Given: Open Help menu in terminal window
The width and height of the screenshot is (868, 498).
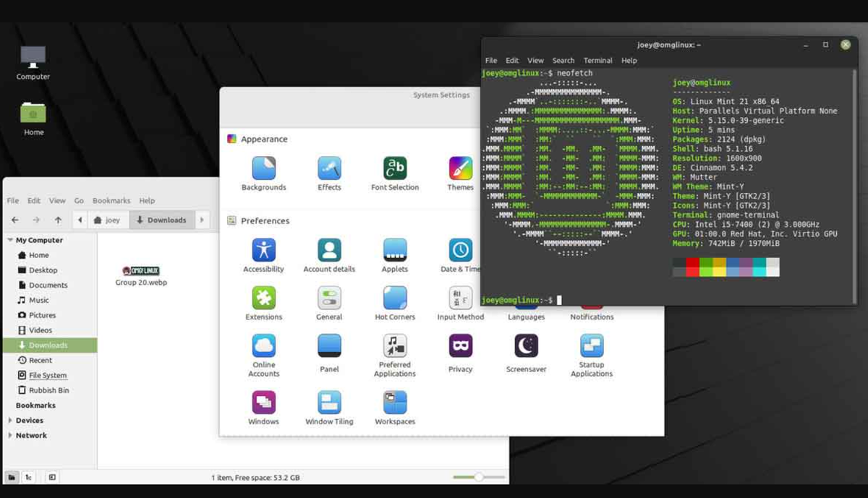Looking at the screenshot, I should (629, 61).
